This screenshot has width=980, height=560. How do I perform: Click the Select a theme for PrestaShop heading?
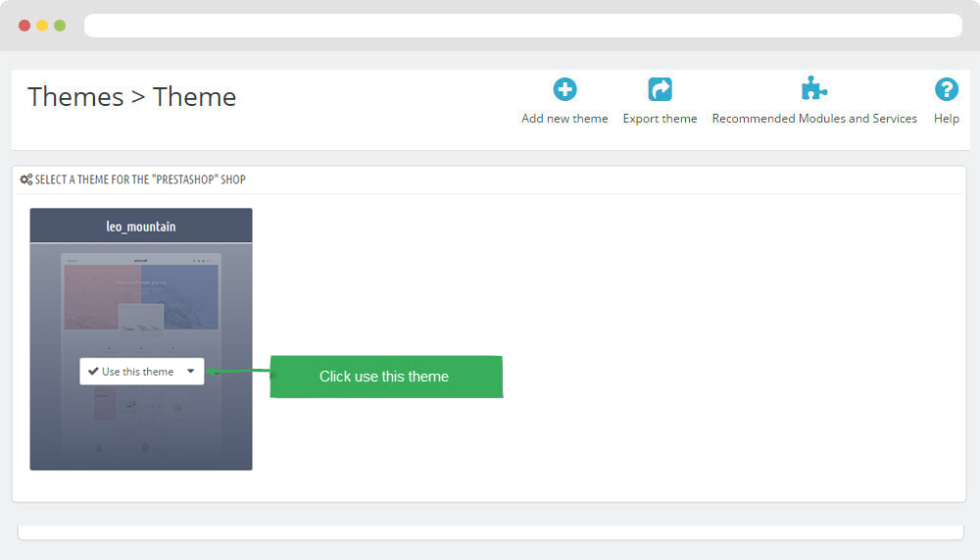click(140, 179)
